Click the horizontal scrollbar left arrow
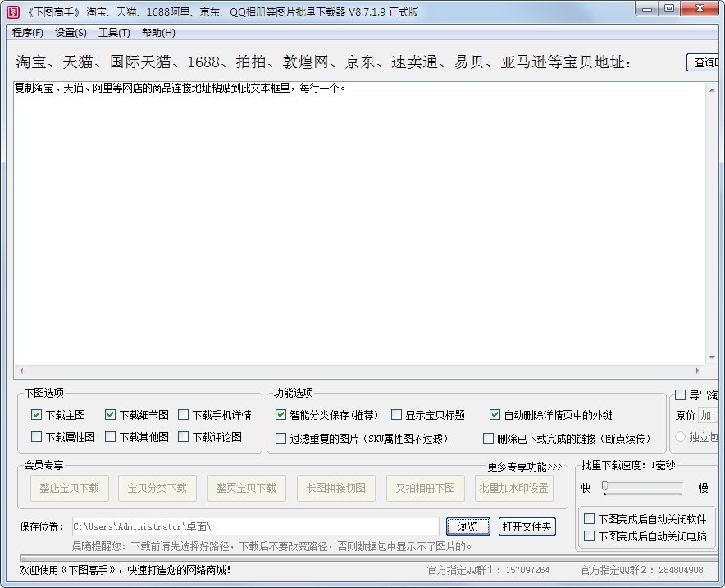Viewport: 725px width, 588px height. coord(21,371)
